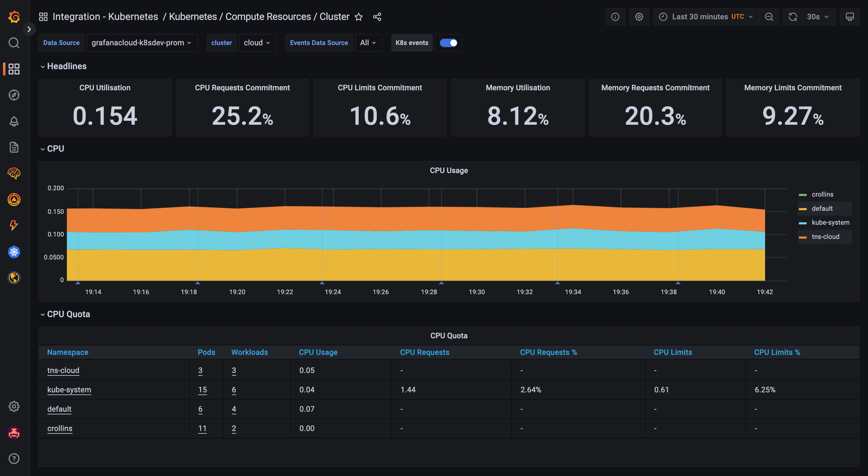This screenshot has height=476, width=868.
Task: Click Integration - Kubernetes breadcrumb folder
Action: point(105,17)
